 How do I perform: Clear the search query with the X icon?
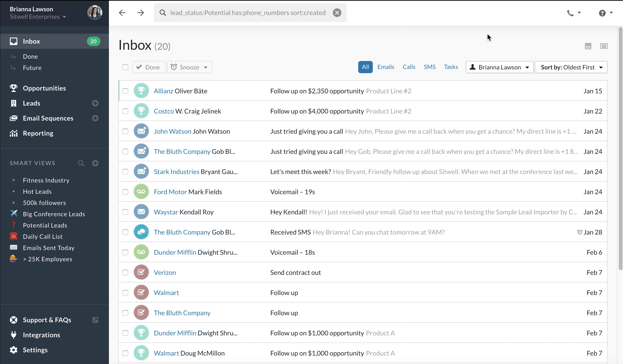[337, 13]
